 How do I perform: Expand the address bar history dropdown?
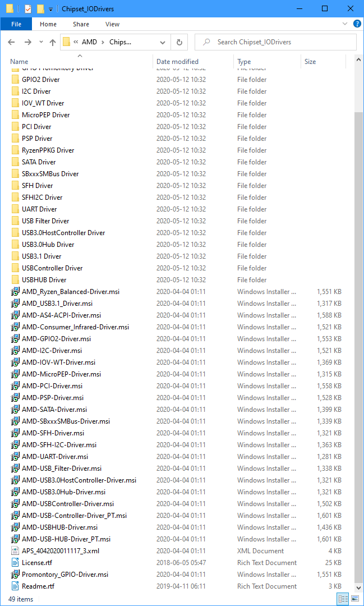point(163,42)
